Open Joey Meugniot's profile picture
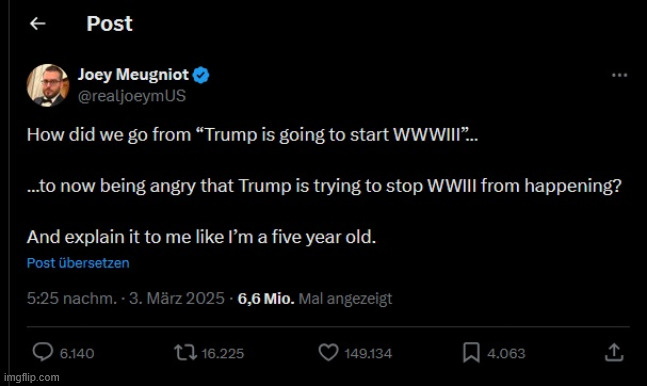 48,85
